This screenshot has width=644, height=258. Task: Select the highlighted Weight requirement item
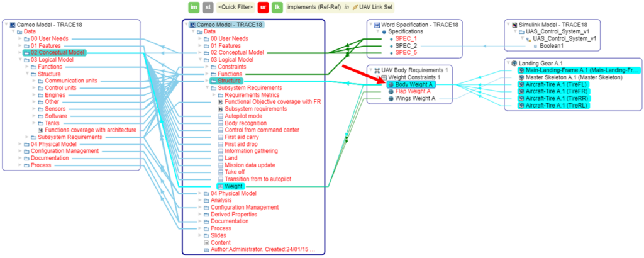pyautogui.click(x=234, y=186)
